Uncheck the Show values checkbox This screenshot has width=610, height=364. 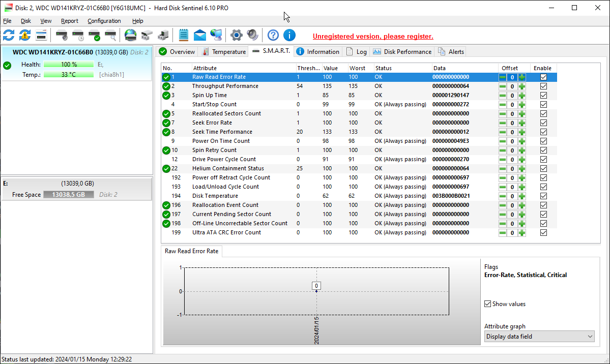tap(487, 304)
